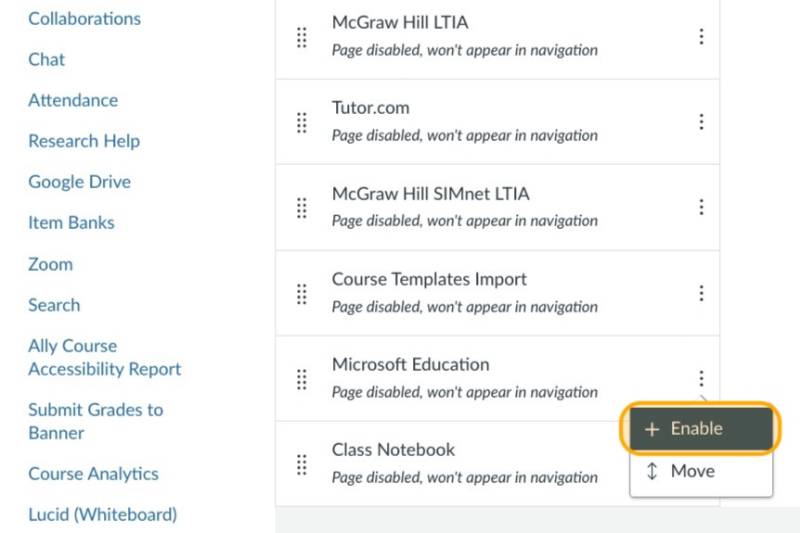Close the Microsoft Education options menu

[702, 378]
